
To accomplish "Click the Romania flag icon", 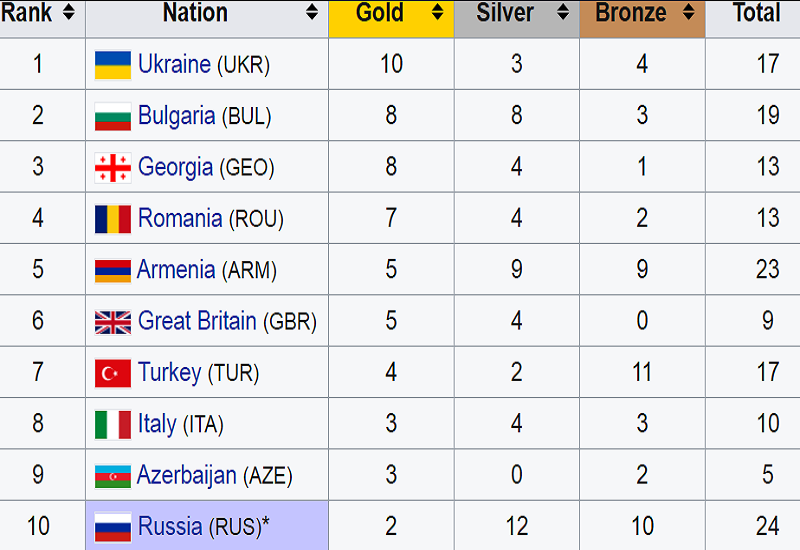I will (113, 219).
